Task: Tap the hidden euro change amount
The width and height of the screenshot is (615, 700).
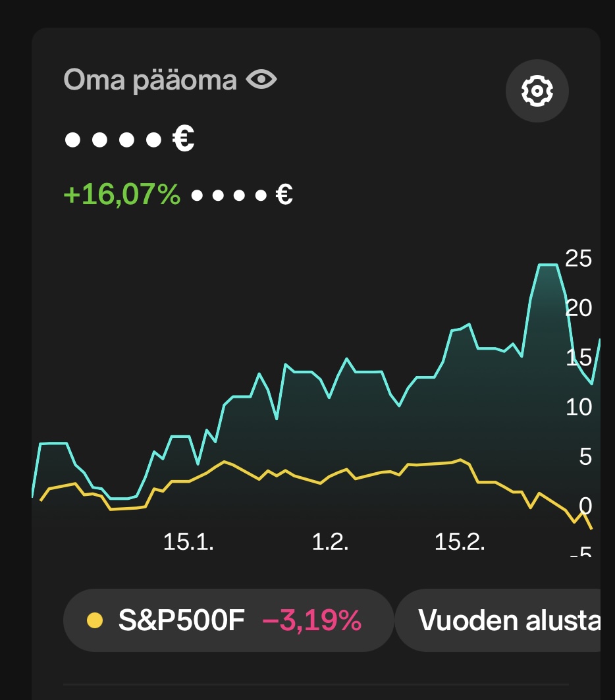Action: (x=241, y=195)
